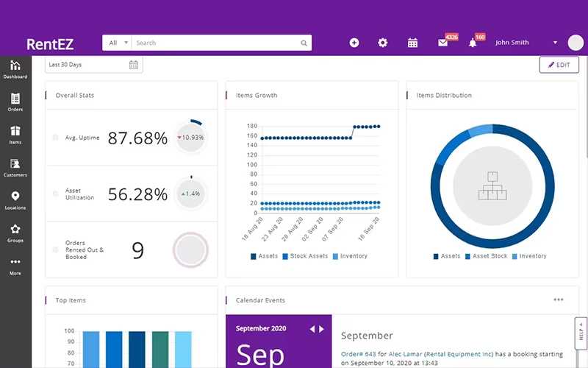Show More sidebar options
The image size is (588, 368).
coord(15,266)
